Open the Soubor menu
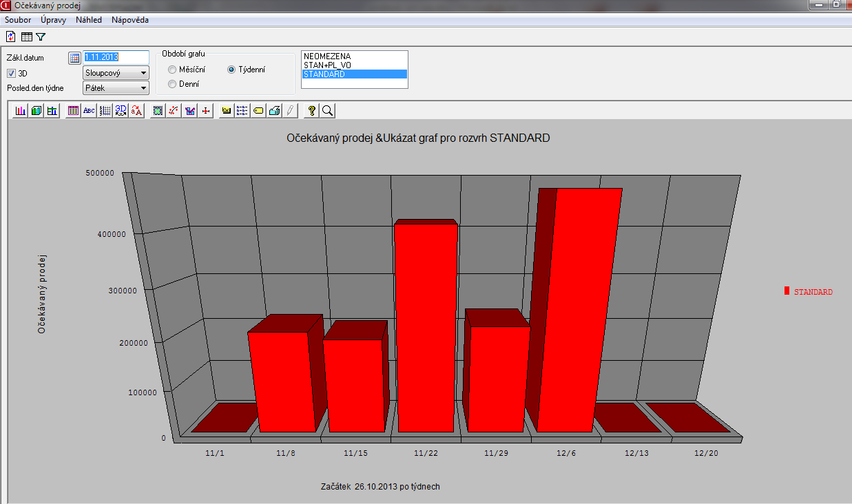 tap(18, 20)
